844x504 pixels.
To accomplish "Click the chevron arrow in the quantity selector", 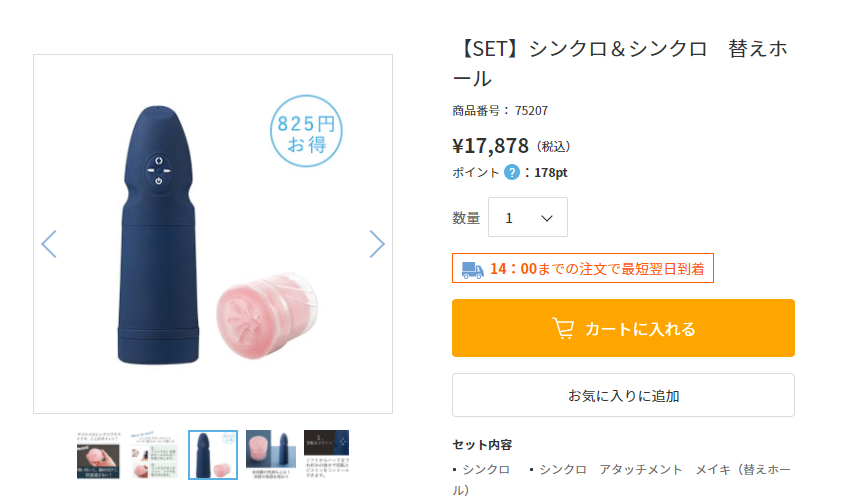I will tap(547, 218).
